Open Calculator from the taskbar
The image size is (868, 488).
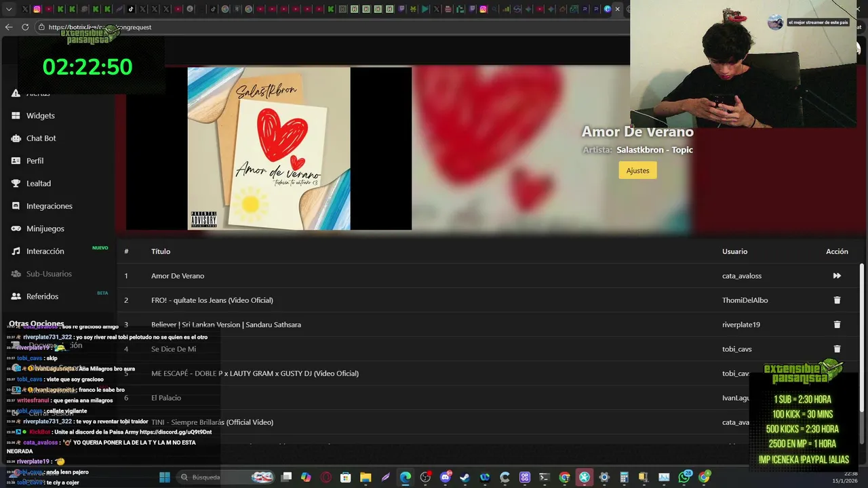pos(625,477)
